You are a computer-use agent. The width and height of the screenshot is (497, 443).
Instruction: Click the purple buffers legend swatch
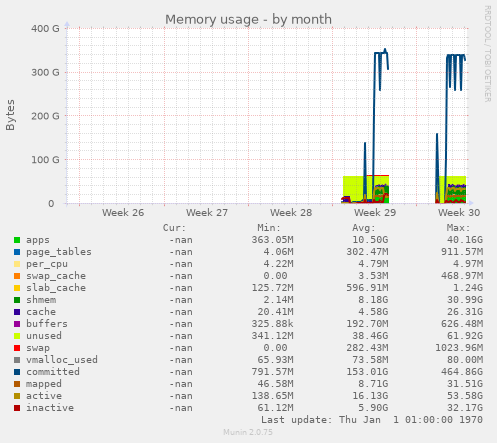point(17,324)
